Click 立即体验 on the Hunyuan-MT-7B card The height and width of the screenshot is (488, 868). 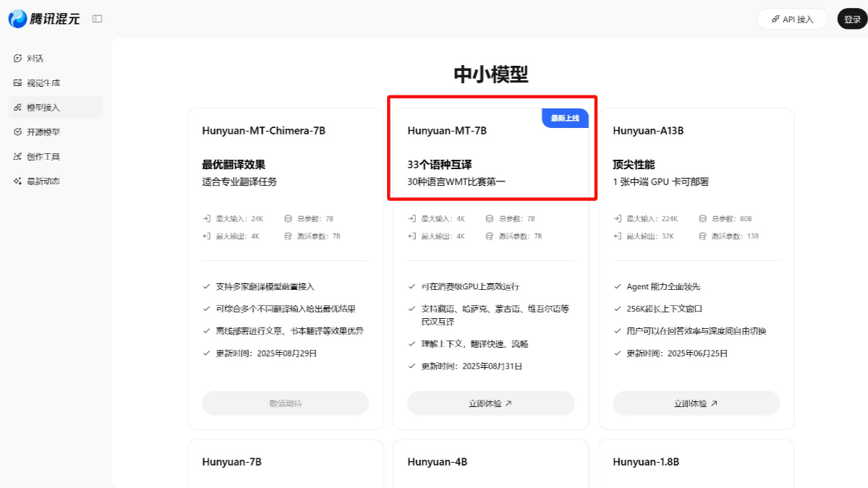[491, 403]
